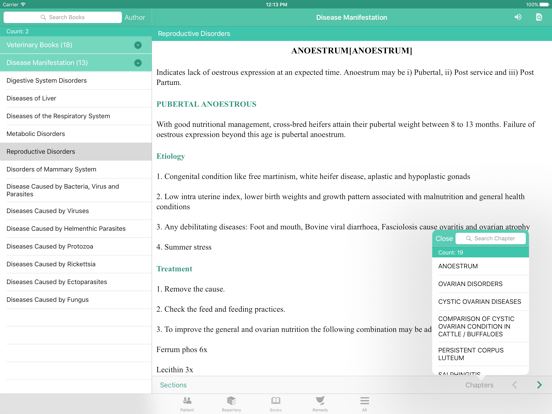Select Disorders of Mammary System
552x414 pixels.
point(76,169)
